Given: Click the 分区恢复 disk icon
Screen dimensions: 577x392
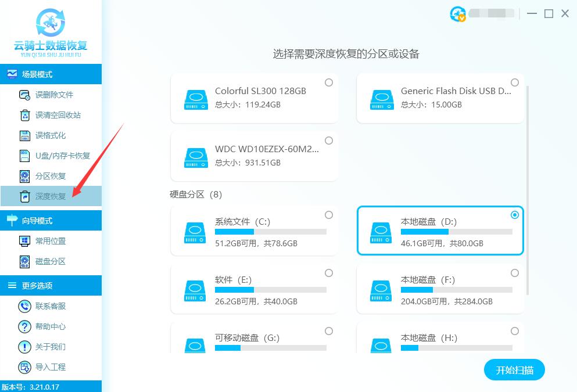Looking at the screenshot, I should click(x=24, y=176).
